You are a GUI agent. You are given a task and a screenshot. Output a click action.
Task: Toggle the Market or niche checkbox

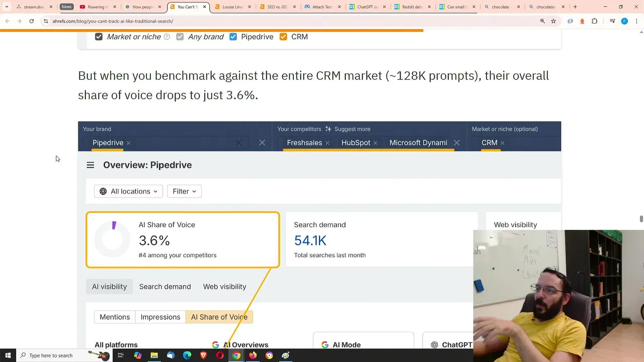(x=99, y=37)
